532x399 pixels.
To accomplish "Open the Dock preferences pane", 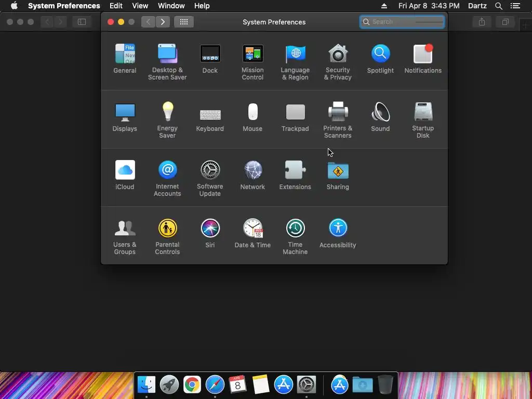I will pos(210,59).
